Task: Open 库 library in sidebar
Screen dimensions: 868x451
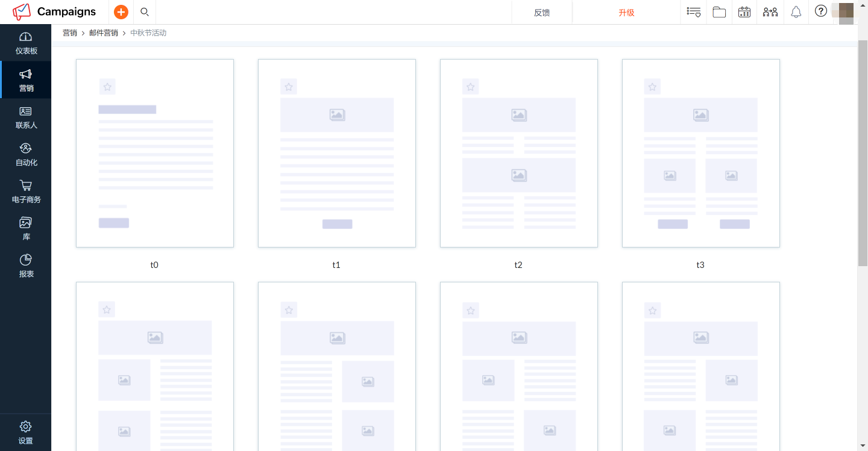Action: click(25, 229)
